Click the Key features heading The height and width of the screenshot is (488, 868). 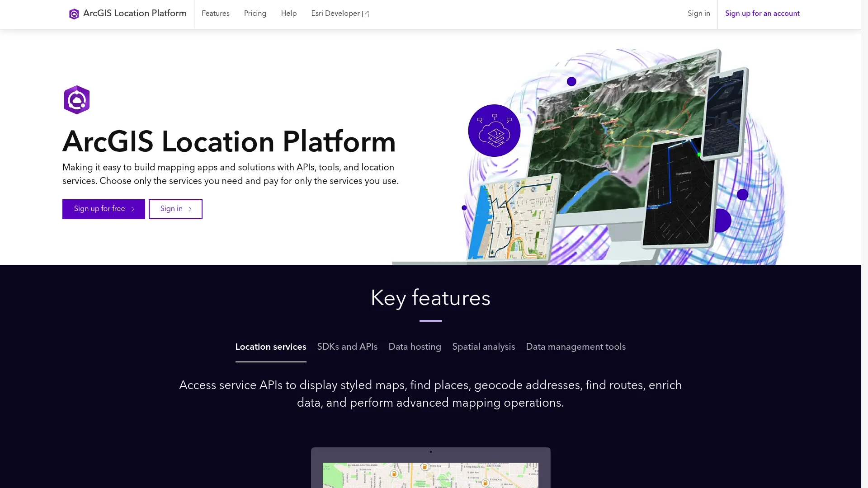coord(430,298)
